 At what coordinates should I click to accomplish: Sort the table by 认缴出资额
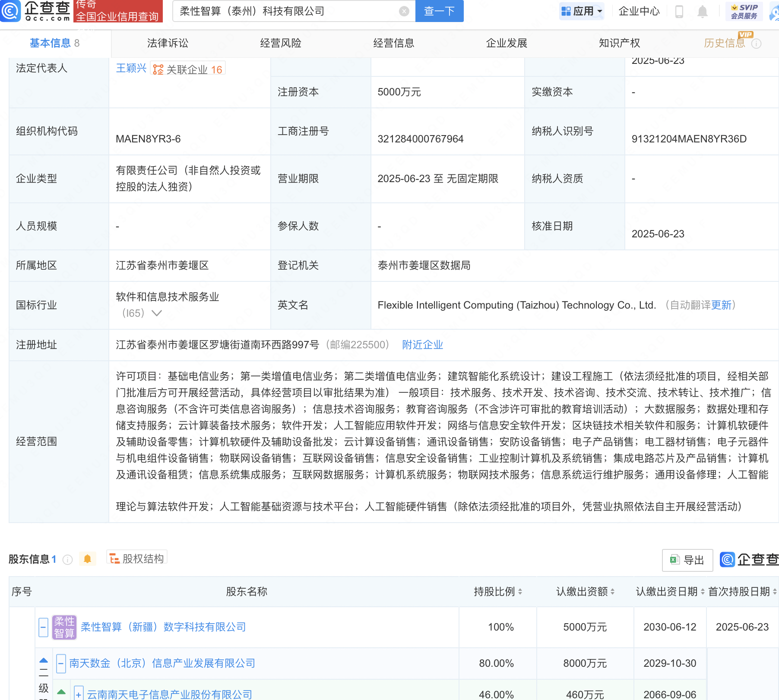(x=613, y=592)
